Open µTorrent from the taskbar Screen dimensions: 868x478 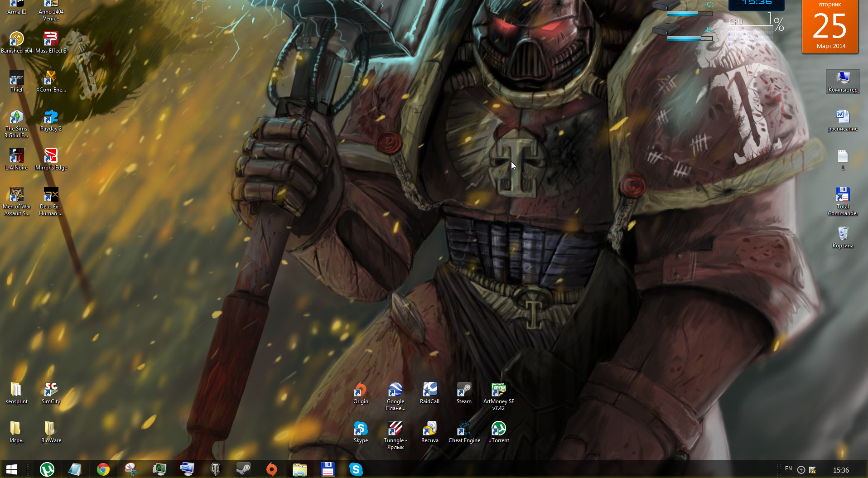(x=47, y=469)
